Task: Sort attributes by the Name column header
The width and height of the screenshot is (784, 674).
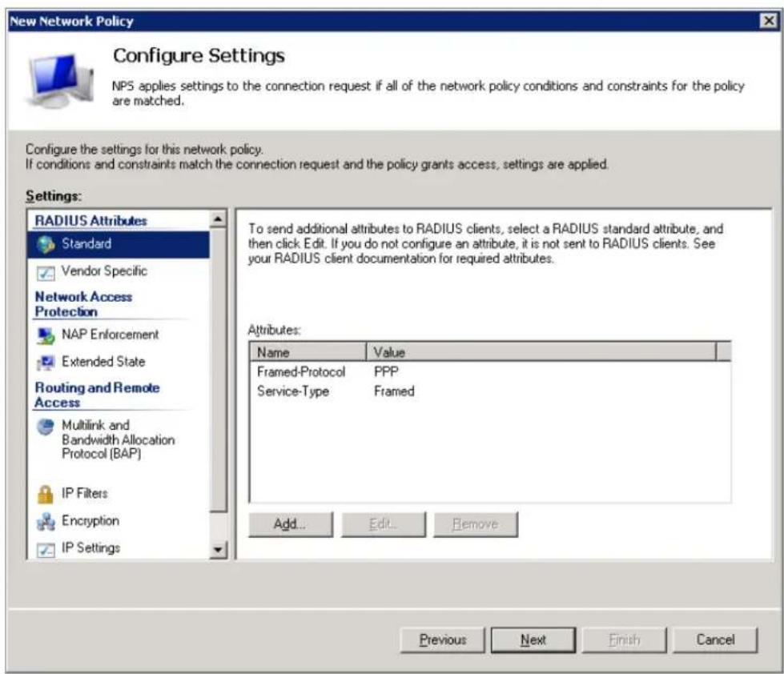Action: (308, 352)
